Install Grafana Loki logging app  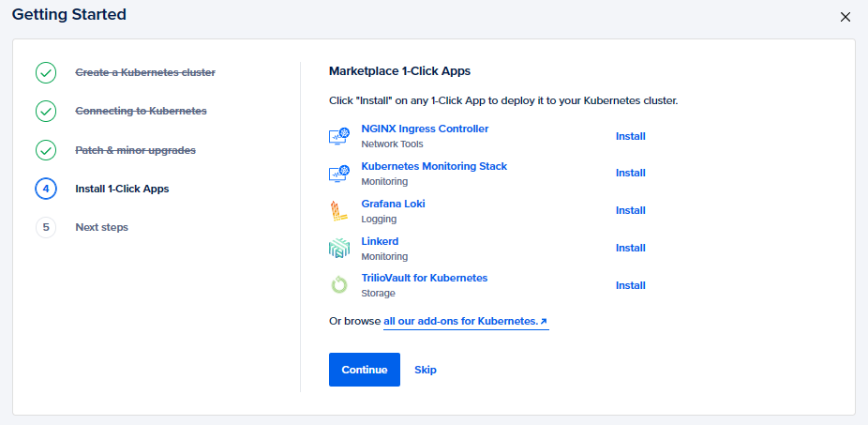(630, 210)
